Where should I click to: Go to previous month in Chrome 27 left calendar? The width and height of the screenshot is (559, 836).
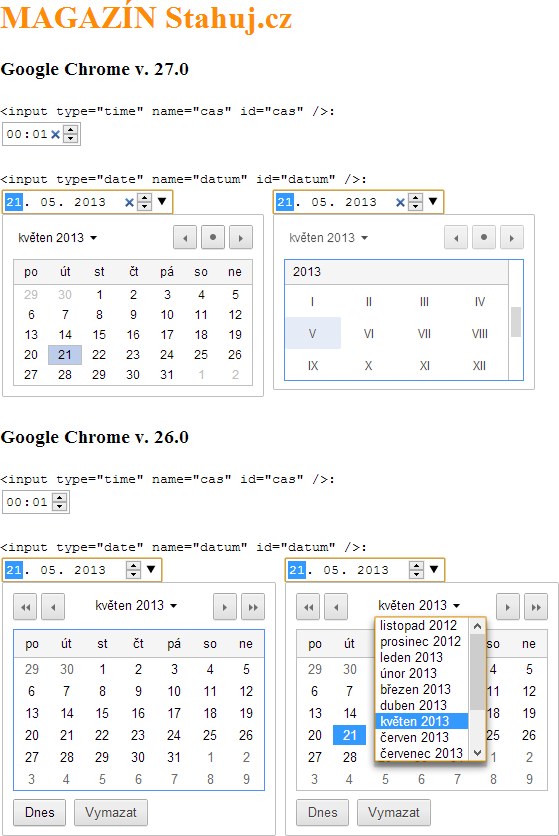click(x=185, y=237)
